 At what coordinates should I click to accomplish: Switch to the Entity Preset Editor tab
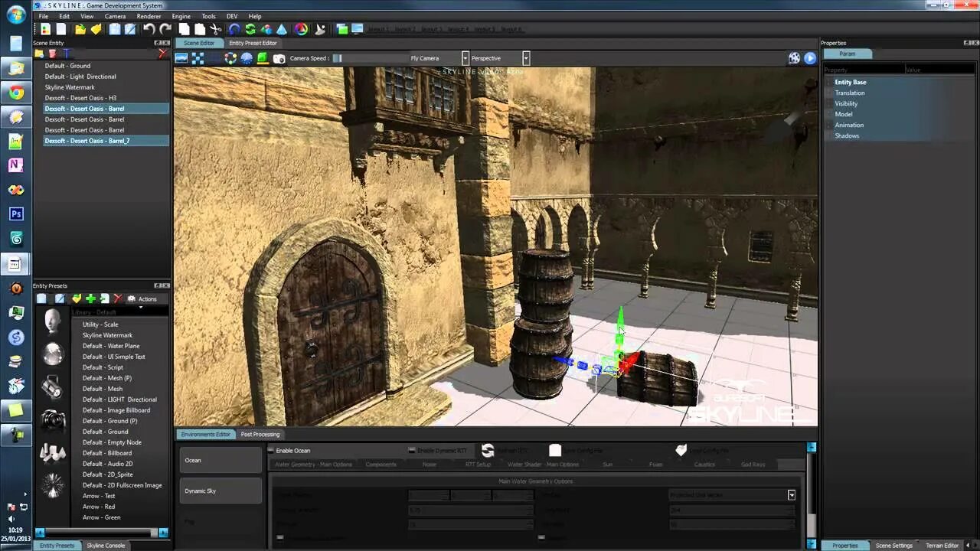[x=253, y=43]
